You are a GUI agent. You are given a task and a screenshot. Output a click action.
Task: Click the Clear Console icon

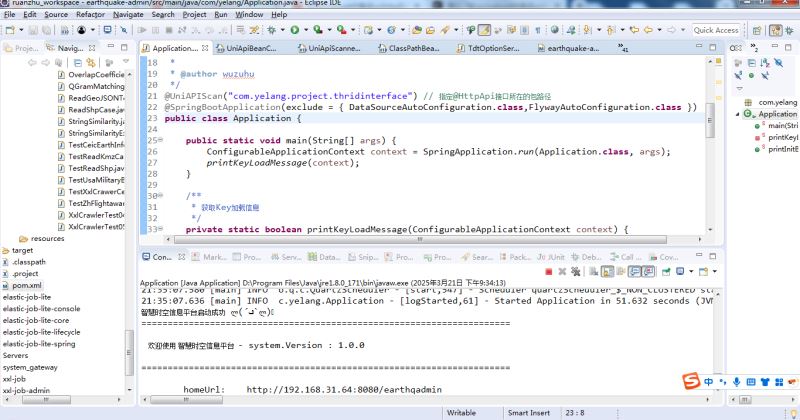pos(593,271)
